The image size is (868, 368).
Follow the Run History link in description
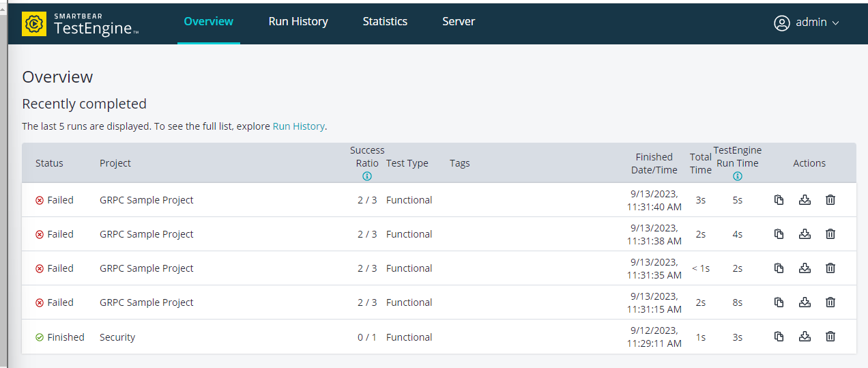(298, 126)
